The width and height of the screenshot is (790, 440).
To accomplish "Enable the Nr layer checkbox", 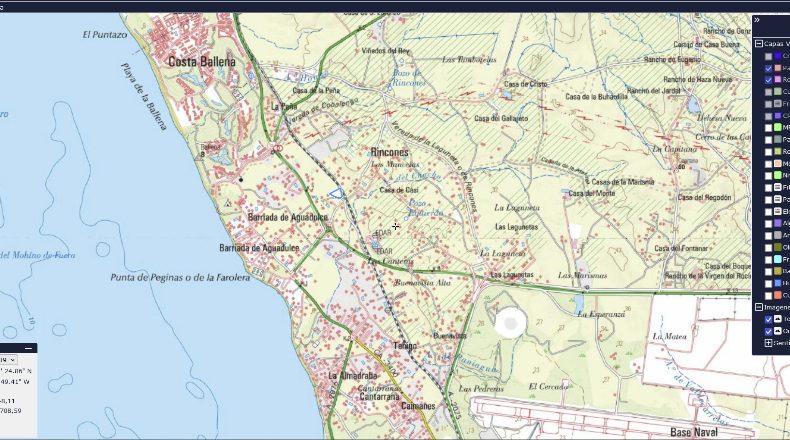I will point(768,176).
